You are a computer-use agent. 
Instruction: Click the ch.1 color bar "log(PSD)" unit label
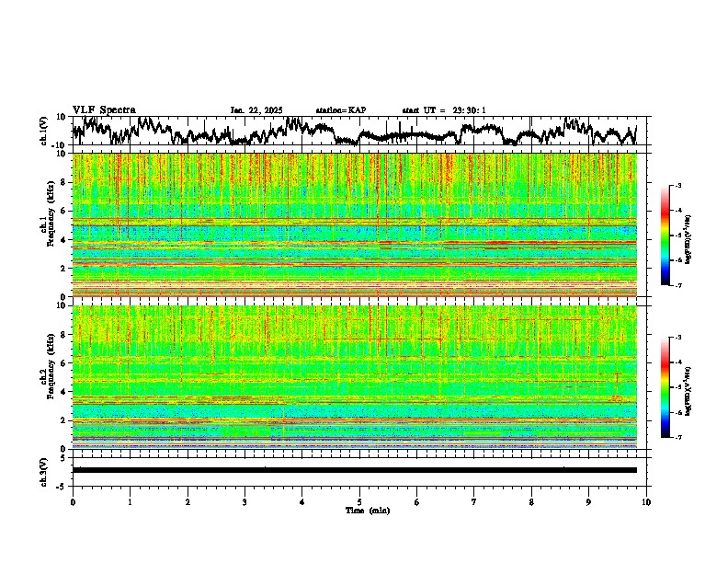click(689, 240)
